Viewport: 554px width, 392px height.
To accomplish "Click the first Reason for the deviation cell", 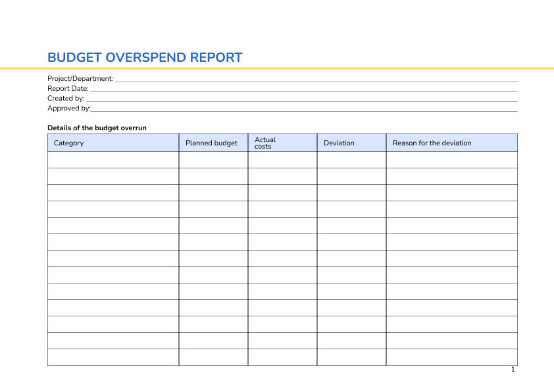I will pyautogui.click(x=451, y=159).
